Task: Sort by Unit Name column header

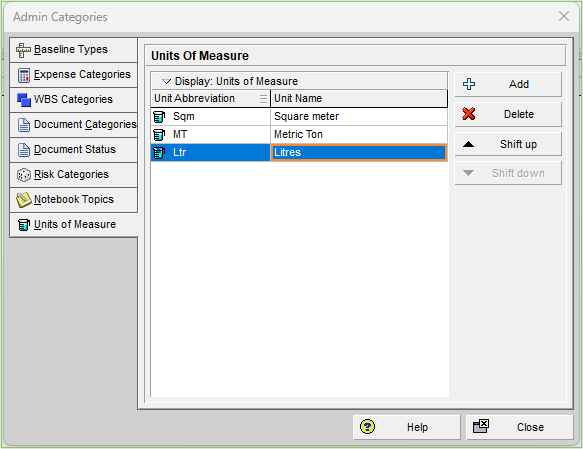Action: 359,98
